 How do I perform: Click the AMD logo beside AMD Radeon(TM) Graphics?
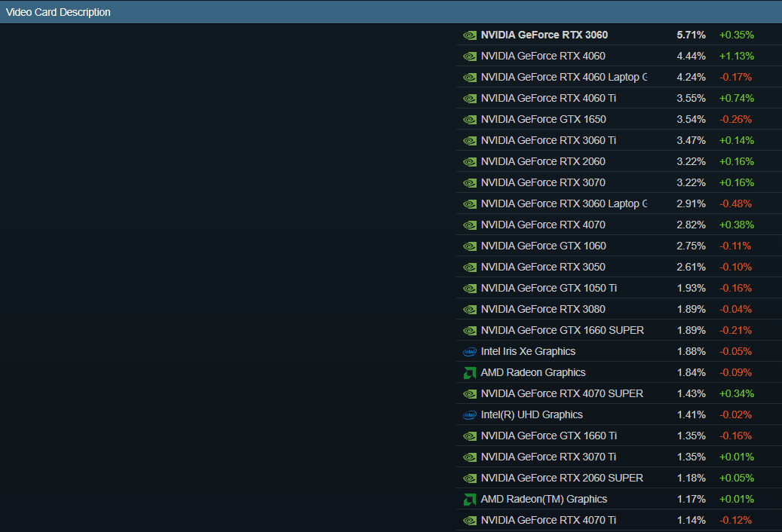469,499
